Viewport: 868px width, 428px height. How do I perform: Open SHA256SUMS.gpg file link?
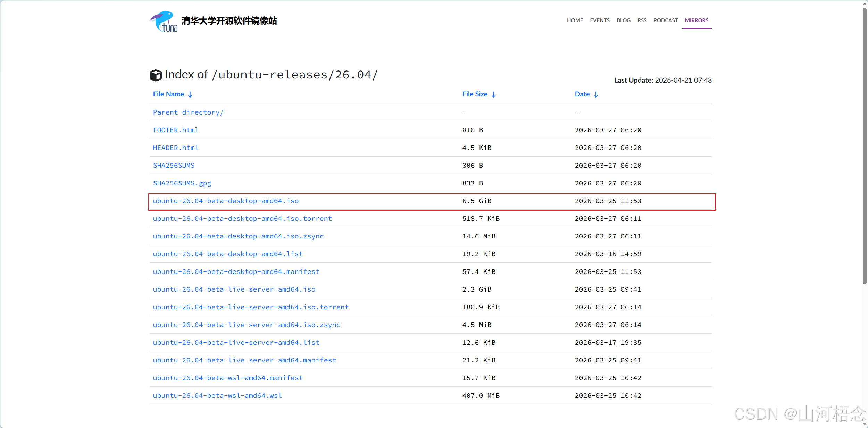(182, 183)
